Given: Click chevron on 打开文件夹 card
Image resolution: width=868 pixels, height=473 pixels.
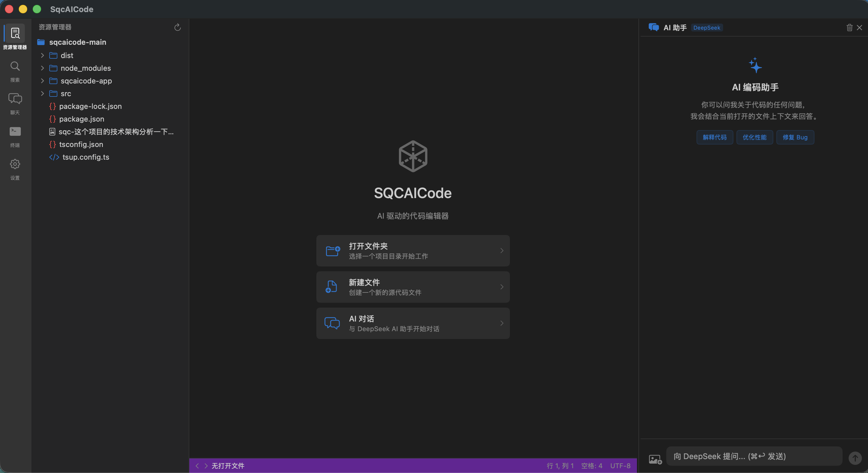Looking at the screenshot, I should point(502,251).
